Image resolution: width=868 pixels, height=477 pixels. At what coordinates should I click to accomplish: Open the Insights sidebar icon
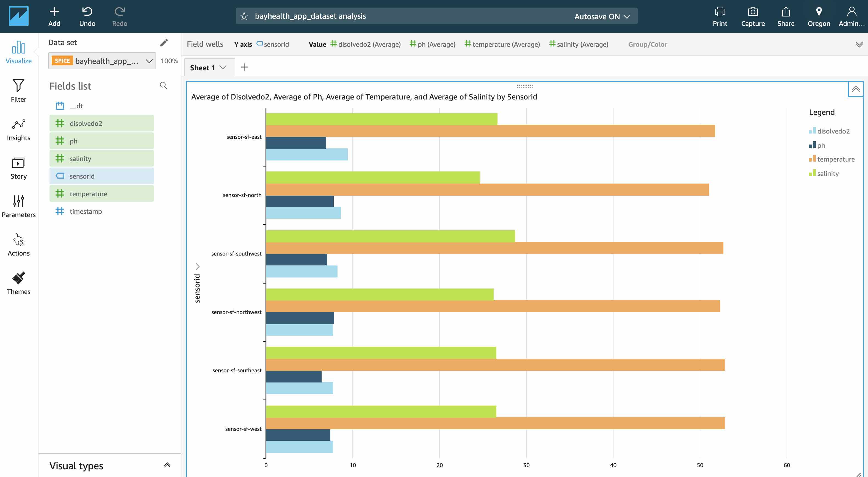click(18, 124)
